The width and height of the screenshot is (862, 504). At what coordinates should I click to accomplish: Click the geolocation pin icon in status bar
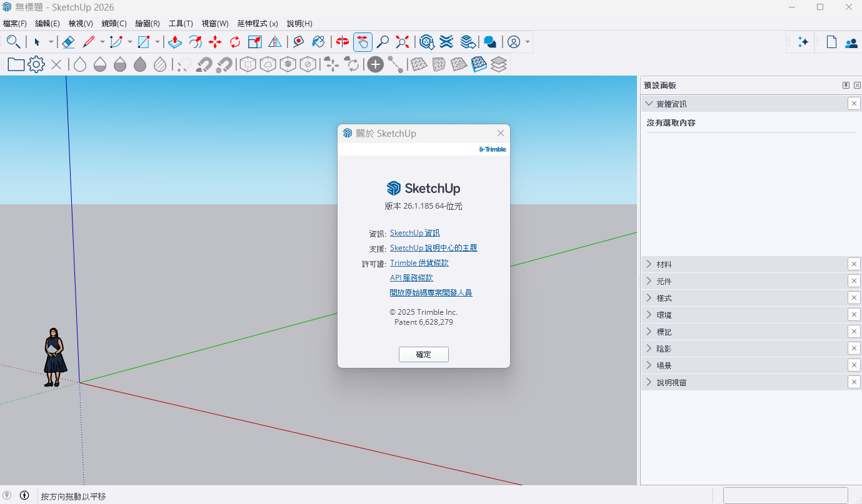pos(8,495)
